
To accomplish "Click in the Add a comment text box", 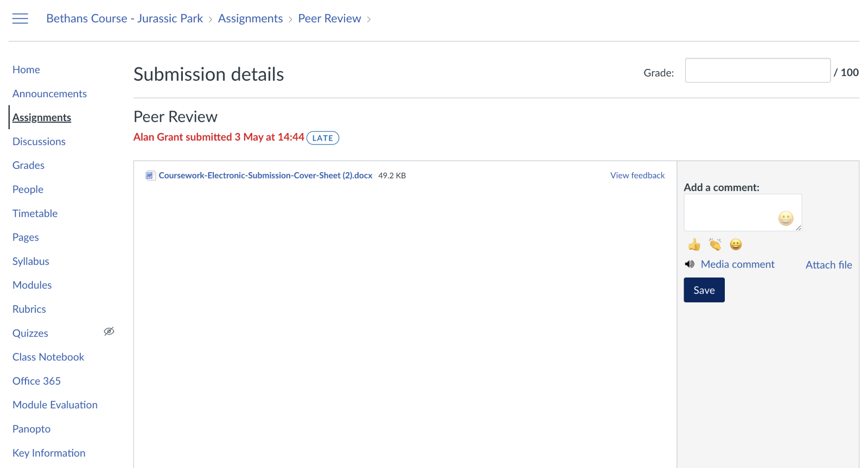I will pos(743,212).
